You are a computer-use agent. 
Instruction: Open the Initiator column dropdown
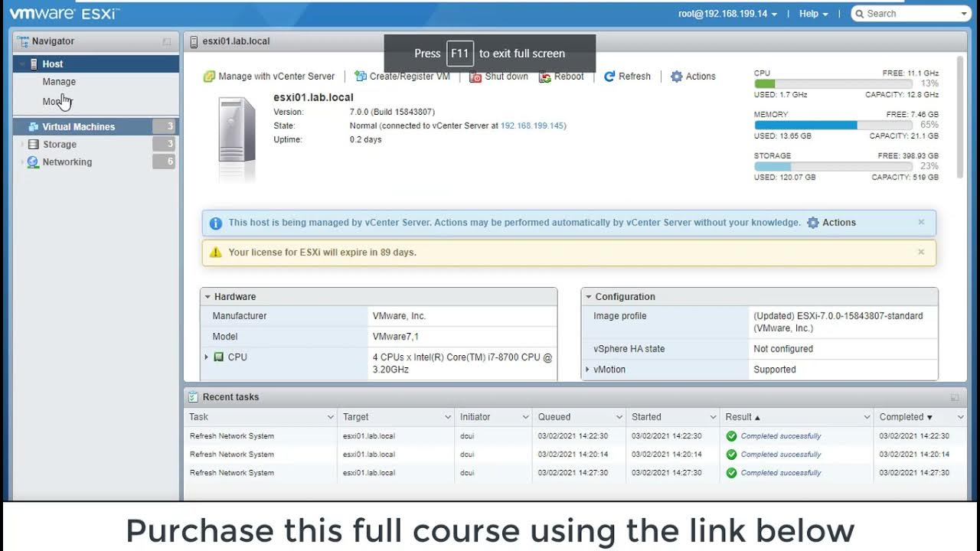(526, 417)
